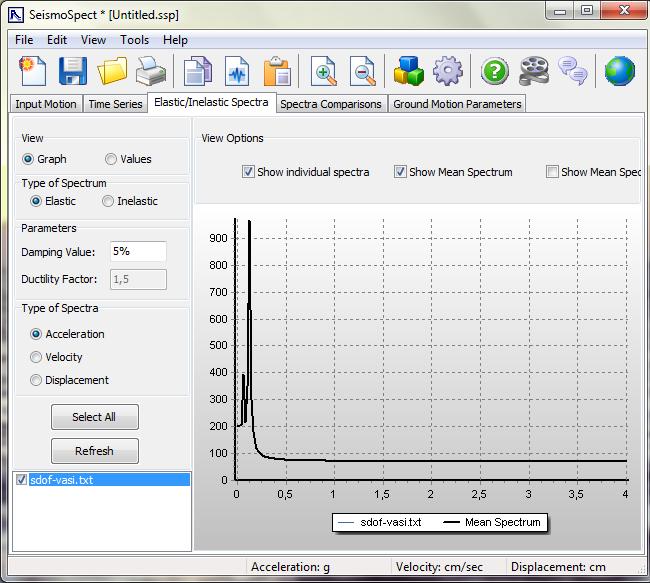Screen dimensions: 650x583
Task: Click the waveform document icon
Action: coord(237,71)
